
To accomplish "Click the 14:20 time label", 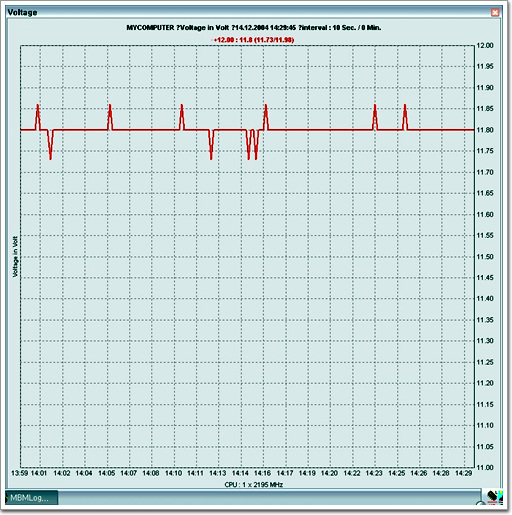I will [x=329, y=473].
